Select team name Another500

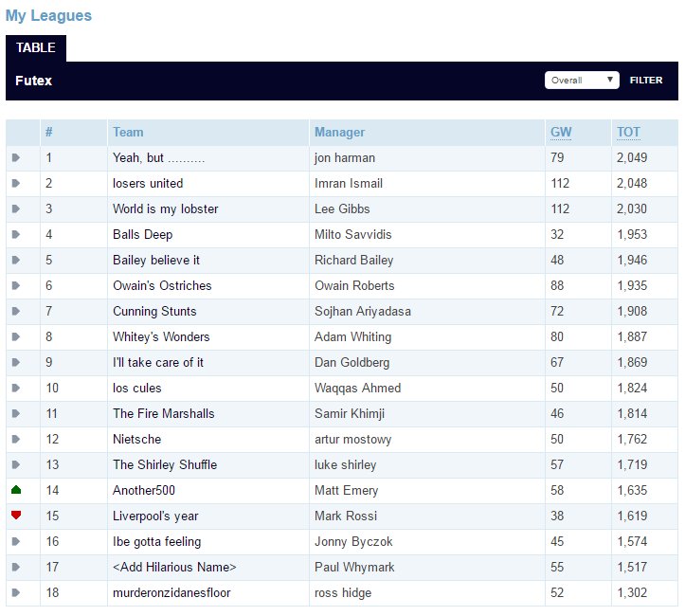coord(144,490)
